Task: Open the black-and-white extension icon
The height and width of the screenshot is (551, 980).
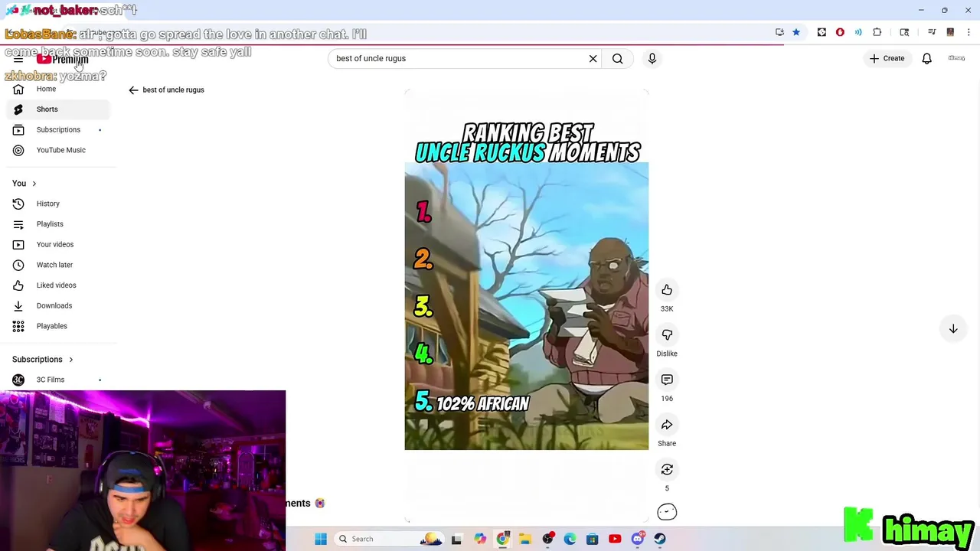Action: [822, 32]
